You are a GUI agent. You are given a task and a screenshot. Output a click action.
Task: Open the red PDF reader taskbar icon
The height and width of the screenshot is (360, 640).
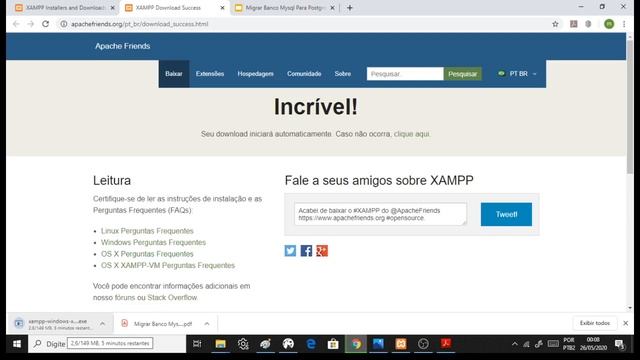point(446,344)
